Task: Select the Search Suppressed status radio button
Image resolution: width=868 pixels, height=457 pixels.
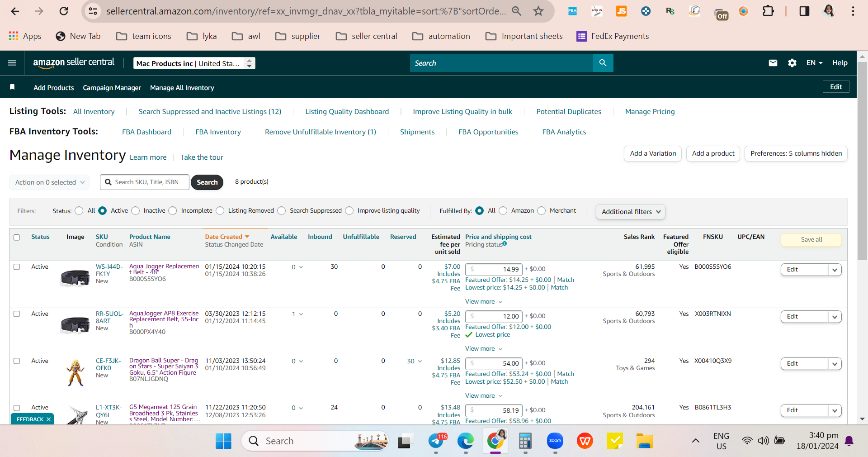Action: (281, 211)
